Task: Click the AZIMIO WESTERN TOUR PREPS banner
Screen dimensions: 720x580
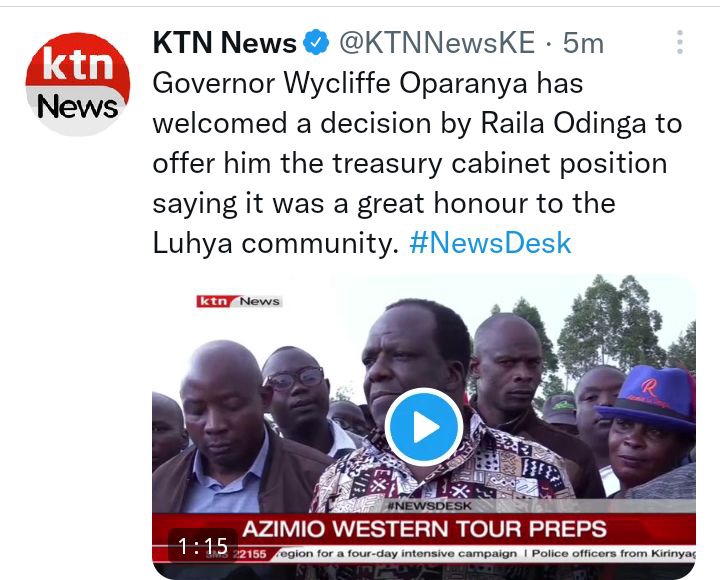Action: click(x=424, y=529)
